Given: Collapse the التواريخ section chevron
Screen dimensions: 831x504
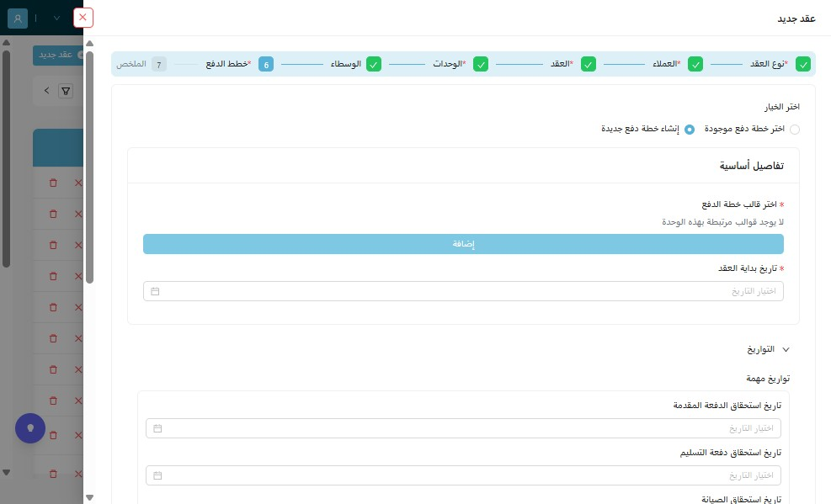Looking at the screenshot, I should click(x=786, y=349).
